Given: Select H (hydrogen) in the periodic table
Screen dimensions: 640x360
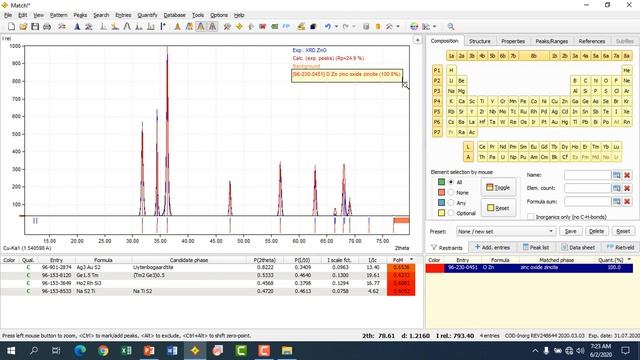Looking at the screenshot, I should [x=451, y=70].
